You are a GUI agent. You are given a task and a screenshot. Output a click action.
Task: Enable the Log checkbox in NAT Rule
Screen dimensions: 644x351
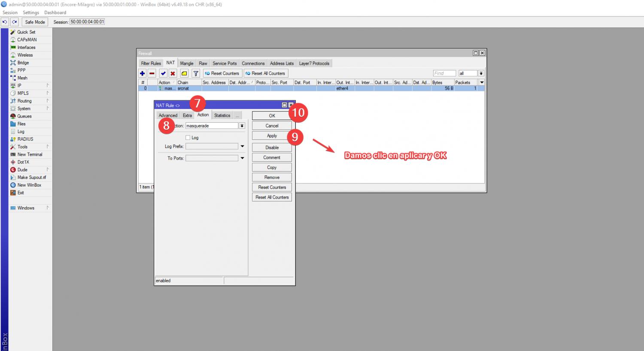click(188, 138)
